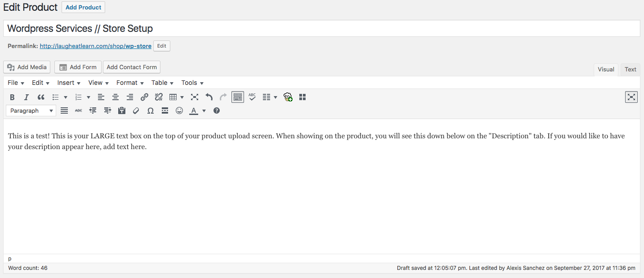The image size is (644, 278).
Task: Expand the table insert dropdown arrow
Action: [x=182, y=97]
